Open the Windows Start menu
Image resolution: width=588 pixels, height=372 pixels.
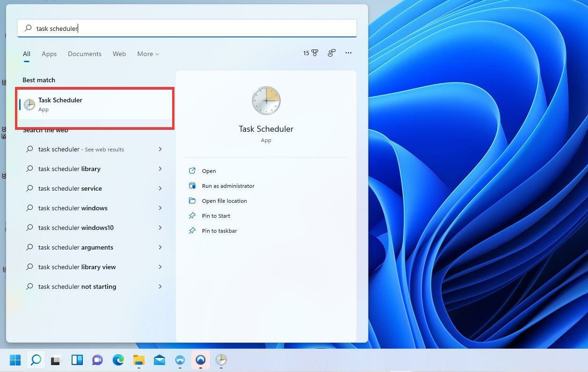(x=15, y=360)
